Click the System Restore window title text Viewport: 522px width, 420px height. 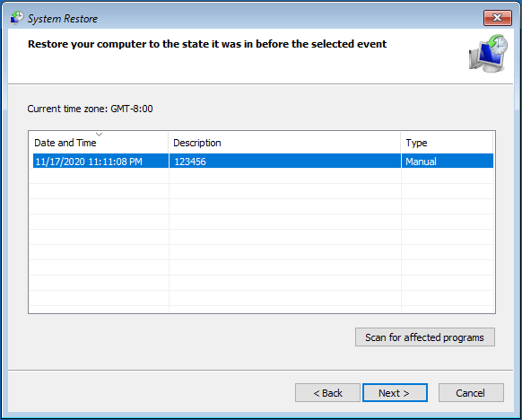click(63, 19)
